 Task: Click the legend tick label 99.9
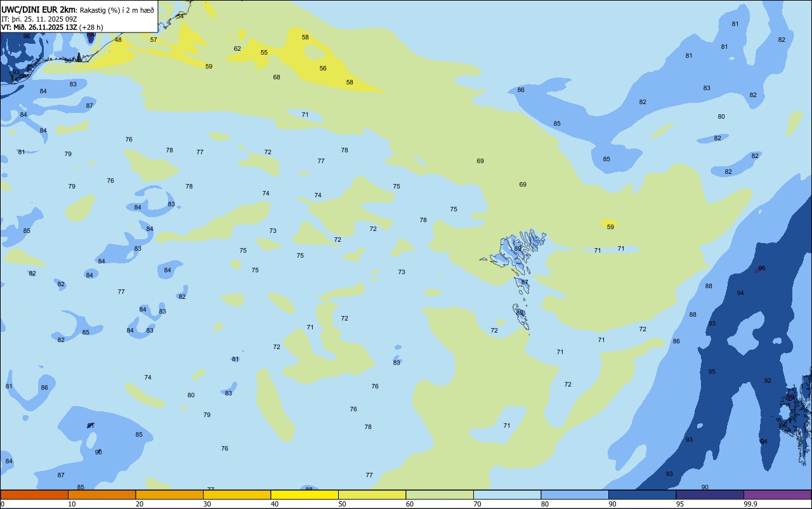[x=750, y=504]
